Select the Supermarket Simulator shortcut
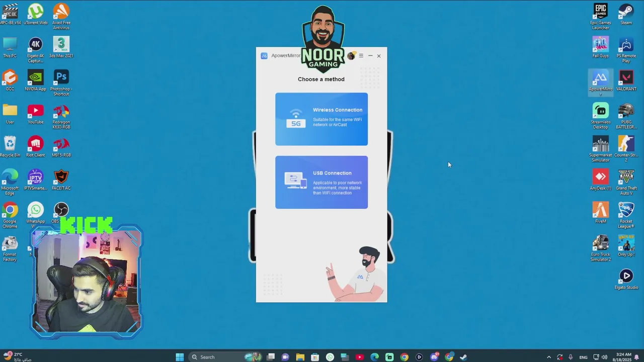This screenshot has width=644, height=362. click(x=600, y=149)
